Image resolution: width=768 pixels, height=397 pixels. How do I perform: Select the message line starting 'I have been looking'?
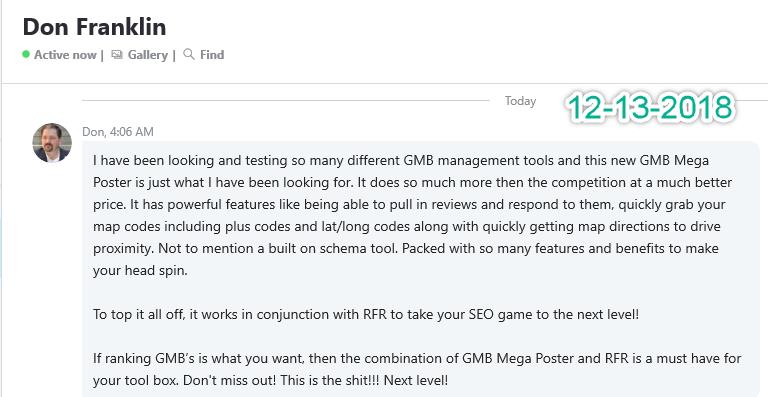(401, 161)
